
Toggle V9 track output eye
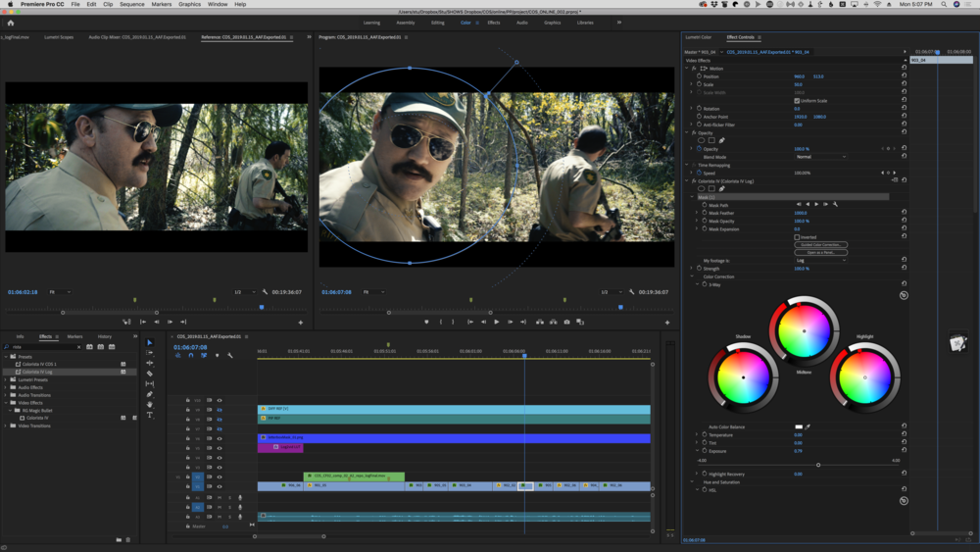(x=220, y=410)
